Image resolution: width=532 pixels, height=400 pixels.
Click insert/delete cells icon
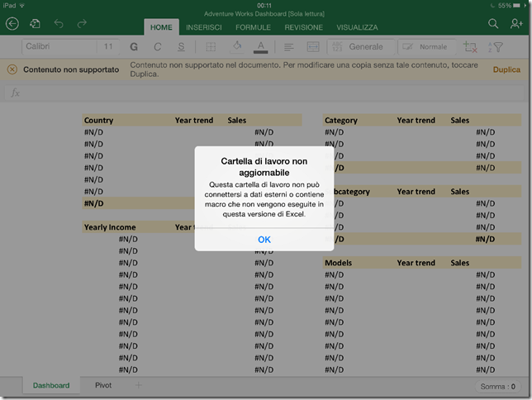(470, 47)
